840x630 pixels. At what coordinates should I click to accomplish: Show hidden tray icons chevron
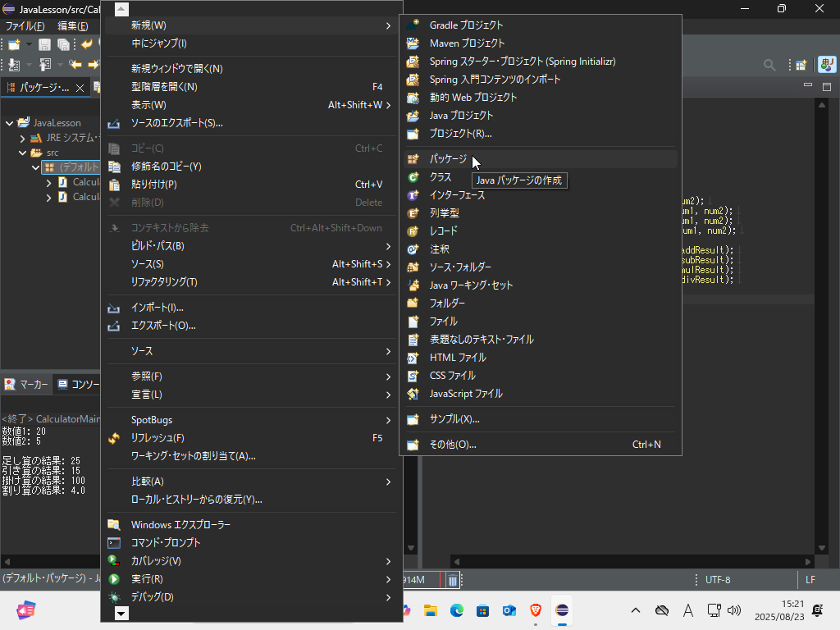point(636,610)
